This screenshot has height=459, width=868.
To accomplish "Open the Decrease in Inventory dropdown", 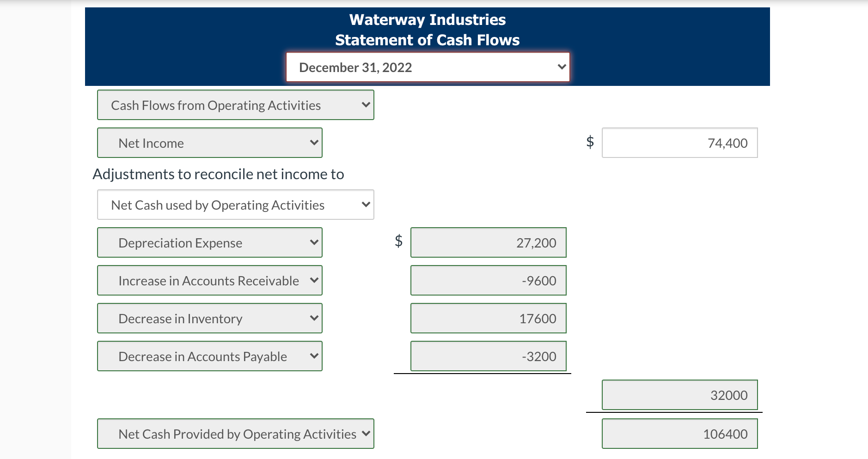I will 209,318.
